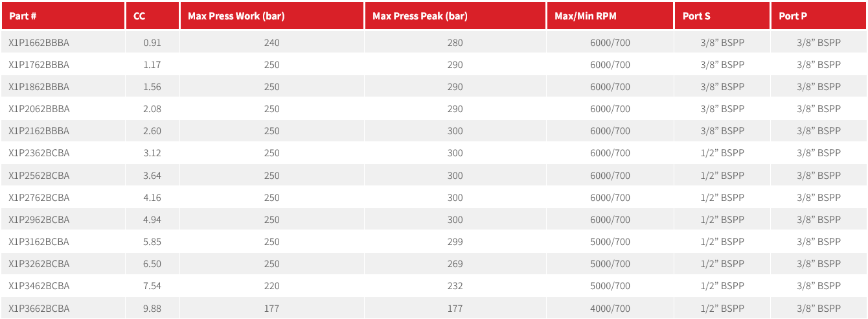Click the 9.88 CC value
This screenshot has width=868, height=319.
coord(152,308)
